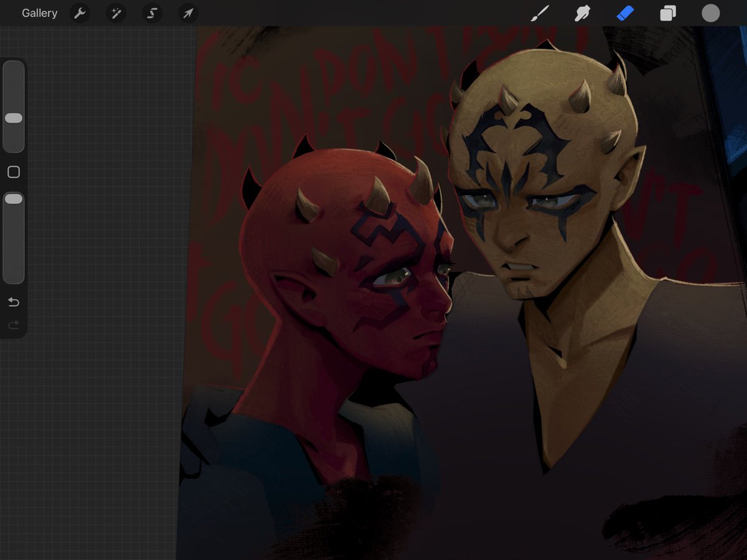747x560 pixels.
Task: Click the brush opacity slider handle
Action: click(x=14, y=198)
